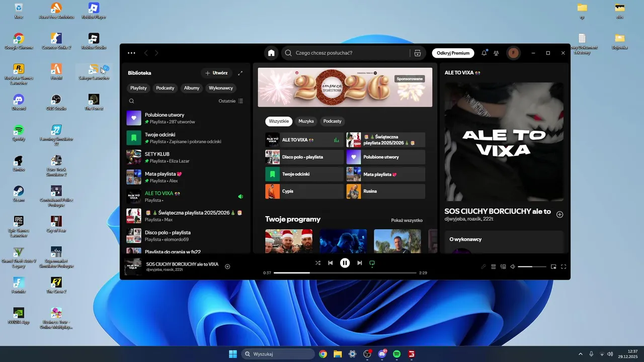Pause the current song
The image size is (644, 362).
(345, 263)
